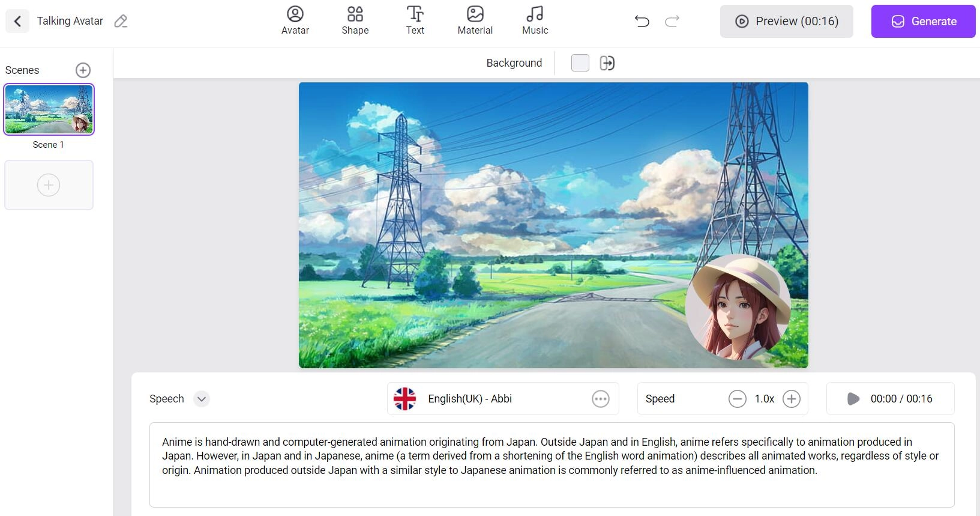Click the redo arrow
The width and height of the screenshot is (980, 516).
(x=672, y=22)
